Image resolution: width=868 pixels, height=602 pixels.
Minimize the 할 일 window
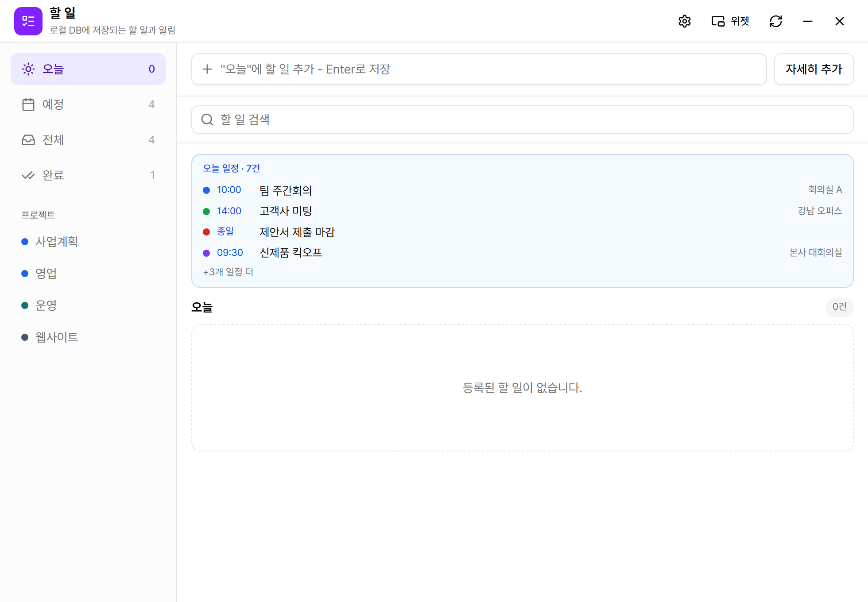[808, 21]
